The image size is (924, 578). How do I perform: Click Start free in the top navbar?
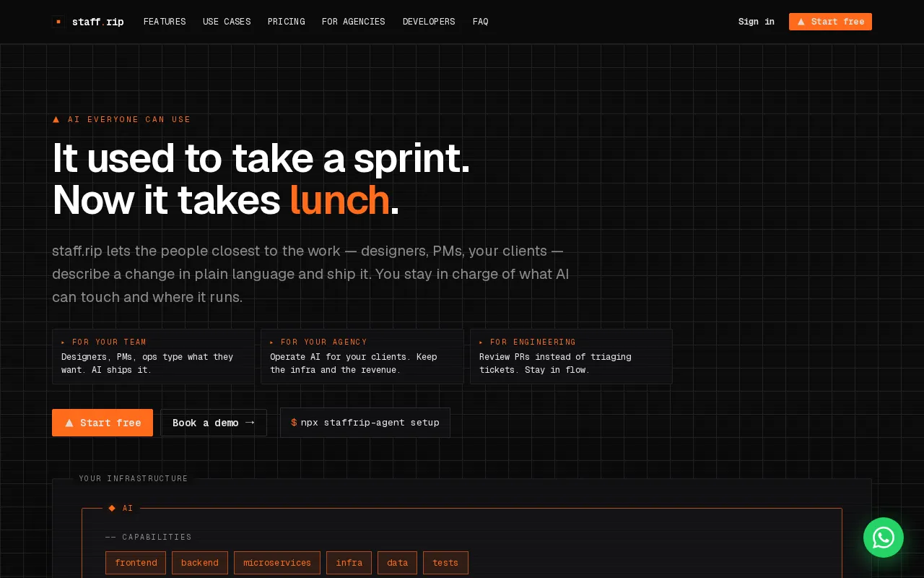pyautogui.click(x=830, y=22)
